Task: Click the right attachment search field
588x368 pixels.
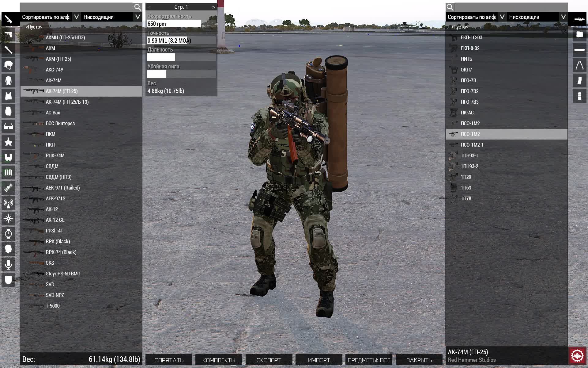Action: pyautogui.click(x=511, y=7)
